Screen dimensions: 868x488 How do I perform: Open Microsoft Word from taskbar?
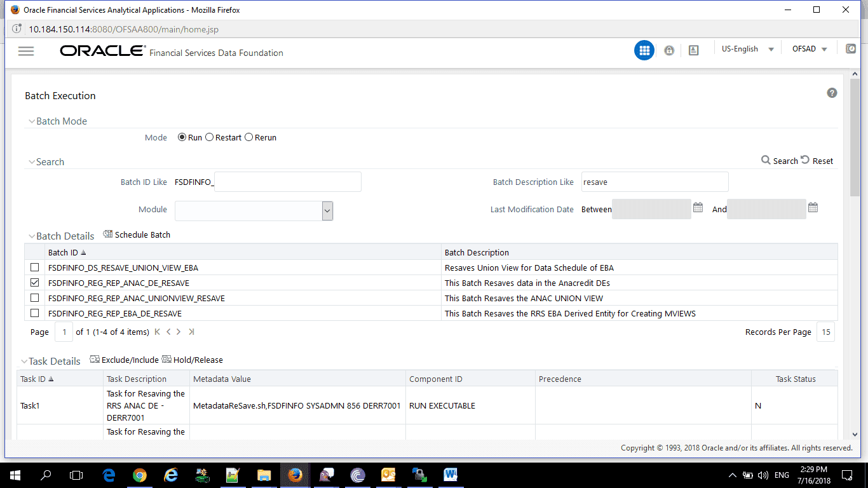[x=451, y=475]
